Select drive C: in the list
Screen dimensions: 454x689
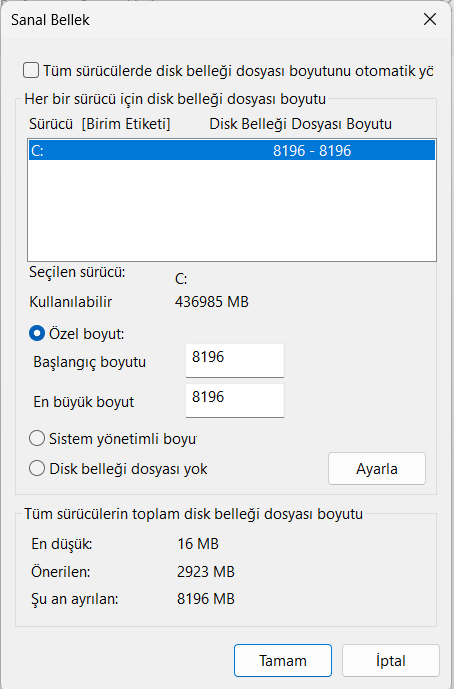[x=232, y=150]
